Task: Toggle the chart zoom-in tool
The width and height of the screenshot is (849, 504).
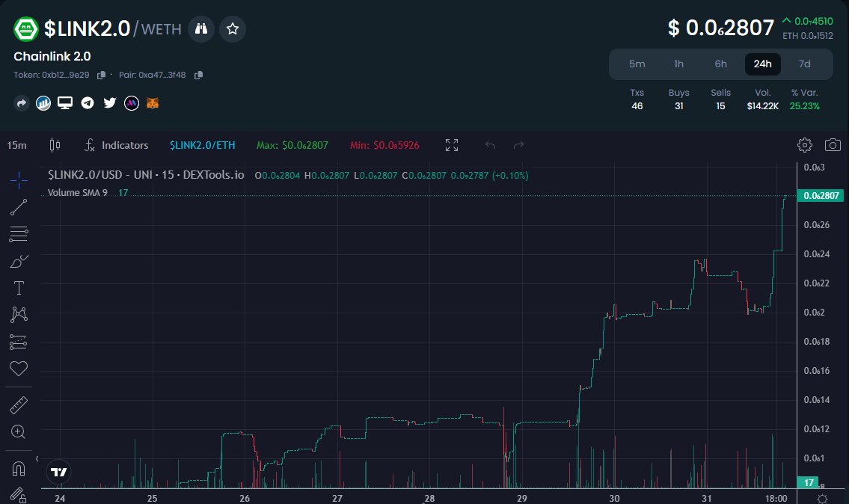Action: pos(18,431)
